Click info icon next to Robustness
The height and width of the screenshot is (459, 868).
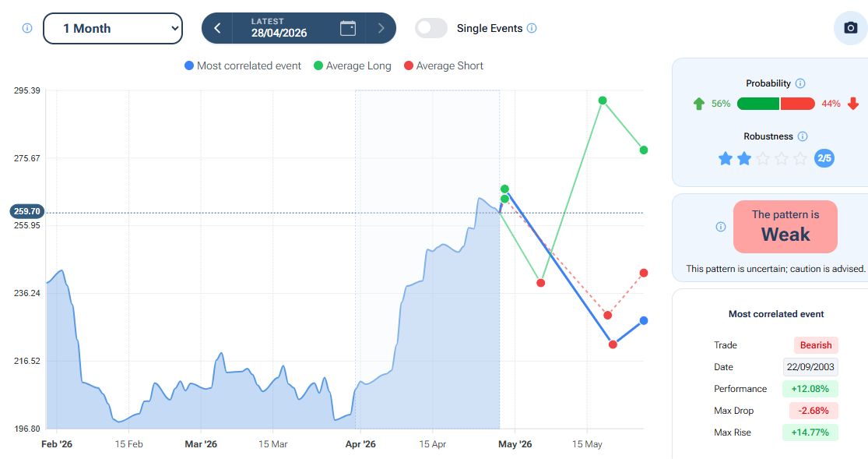[803, 136]
